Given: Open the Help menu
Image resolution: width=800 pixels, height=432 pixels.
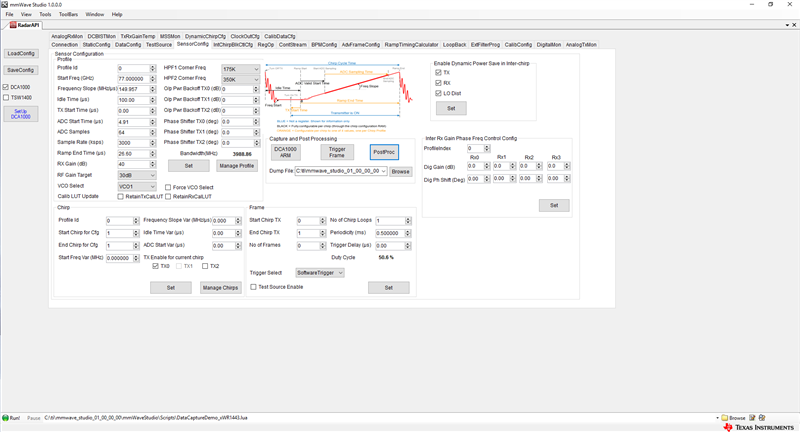Looking at the screenshot, I should [x=117, y=14].
